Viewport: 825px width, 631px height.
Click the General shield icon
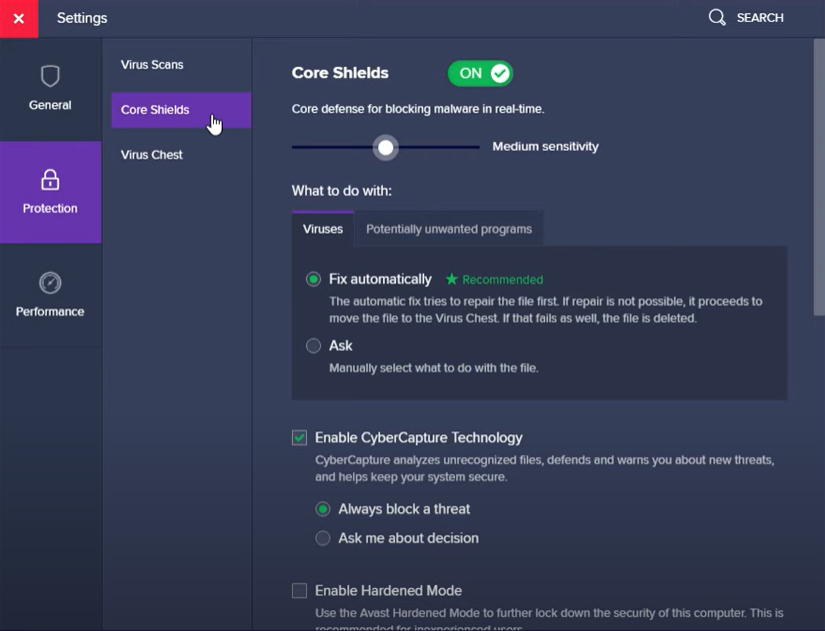click(50, 76)
